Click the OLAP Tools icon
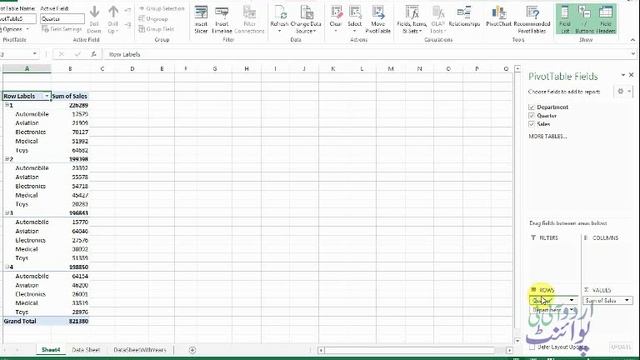640x360 pixels. (x=438, y=12)
